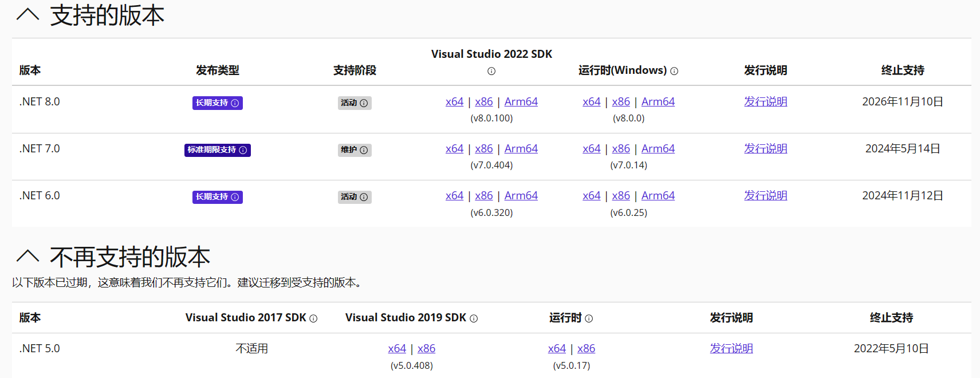This screenshot has height=378, width=980.
Task: Click the 不再支持的版本 heading text
Action: click(130, 257)
